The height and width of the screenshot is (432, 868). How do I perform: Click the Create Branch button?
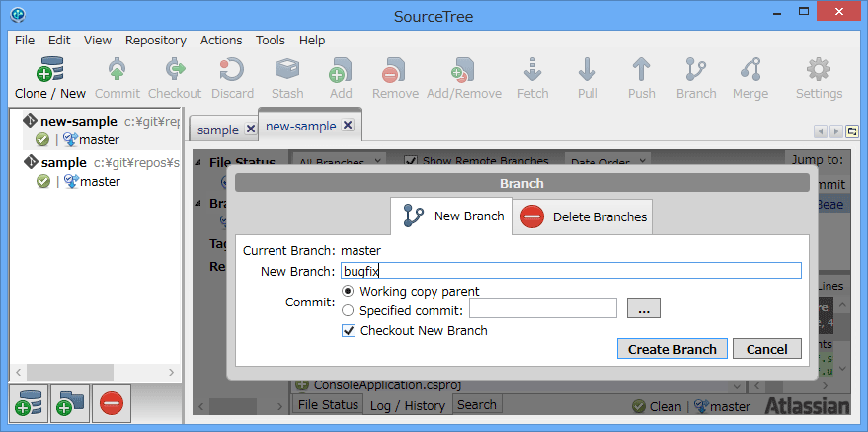672,349
